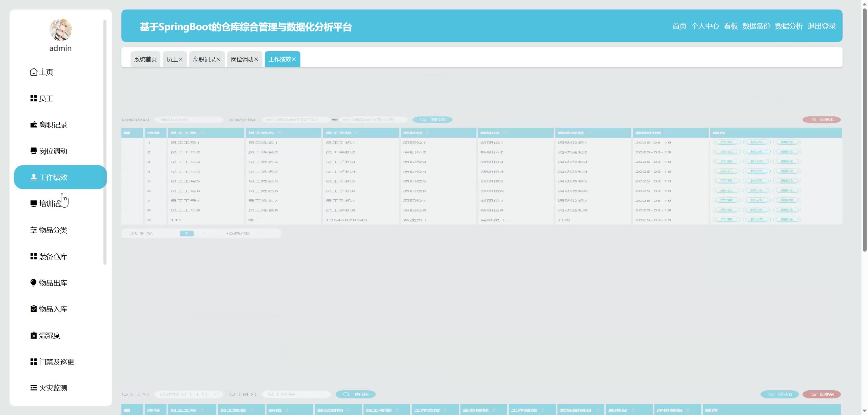
Task: Click the lightbulb icon for 物品出库
Action: 33,283
